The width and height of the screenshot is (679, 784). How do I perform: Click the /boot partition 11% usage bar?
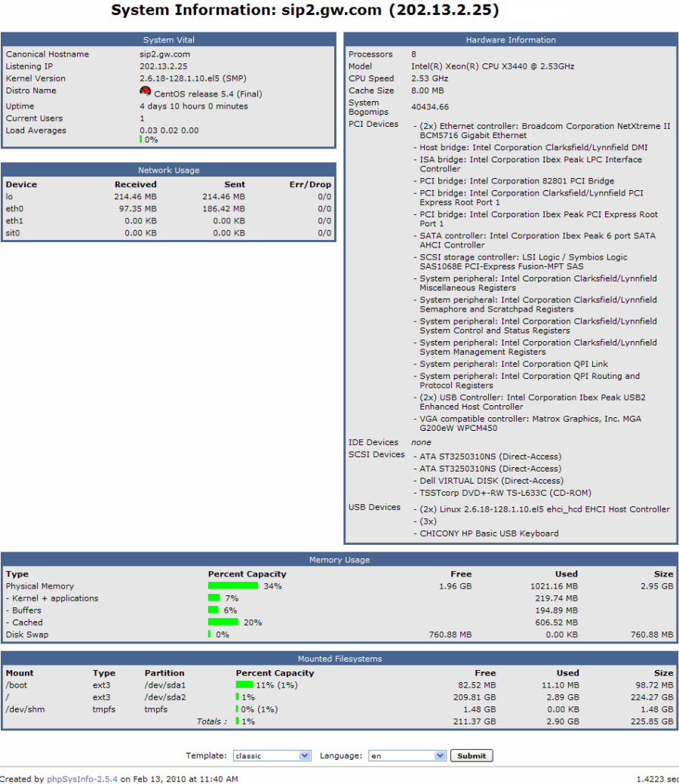[244, 685]
